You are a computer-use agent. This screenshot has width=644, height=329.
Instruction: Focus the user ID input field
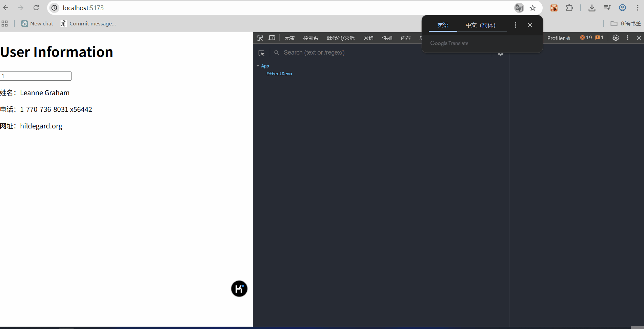[36, 76]
